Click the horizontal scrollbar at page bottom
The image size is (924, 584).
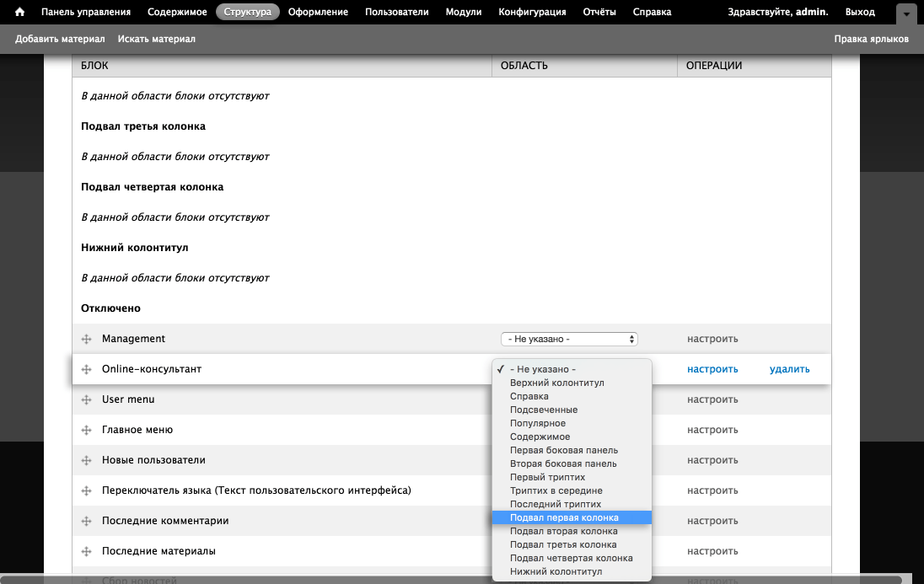[451, 580]
